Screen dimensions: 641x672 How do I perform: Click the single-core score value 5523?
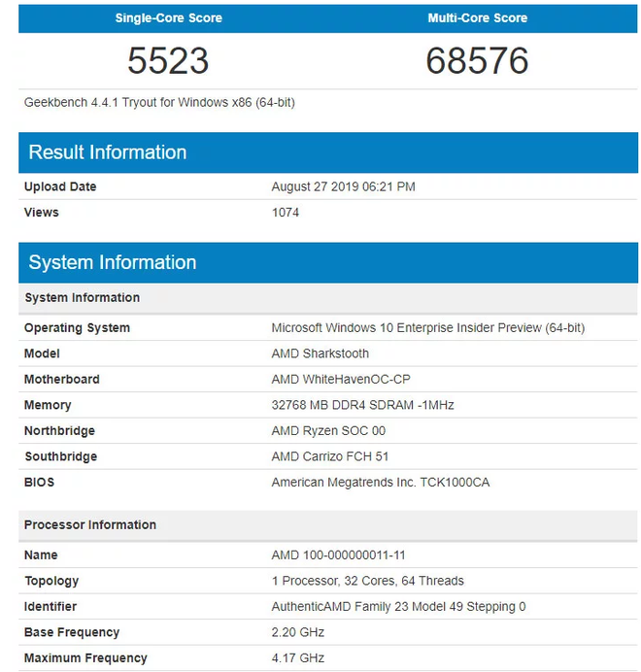click(x=168, y=60)
